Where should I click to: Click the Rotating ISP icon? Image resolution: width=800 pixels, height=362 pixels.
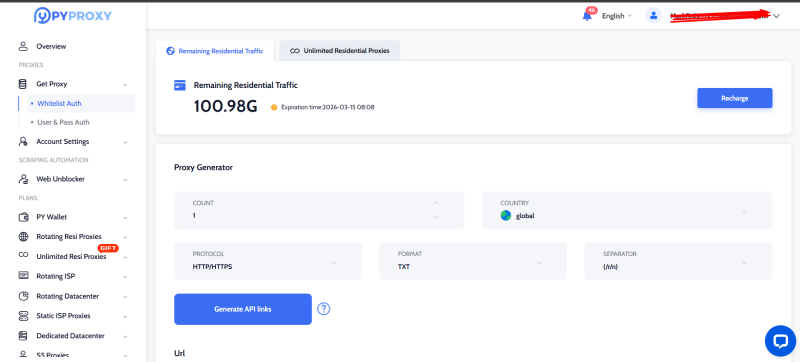(x=23, y=276)
